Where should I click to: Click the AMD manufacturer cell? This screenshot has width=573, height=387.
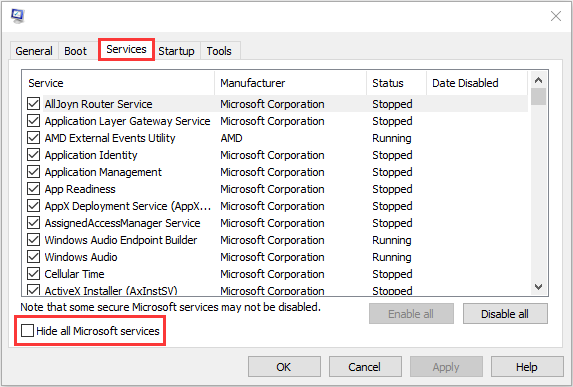click(231, 138)
